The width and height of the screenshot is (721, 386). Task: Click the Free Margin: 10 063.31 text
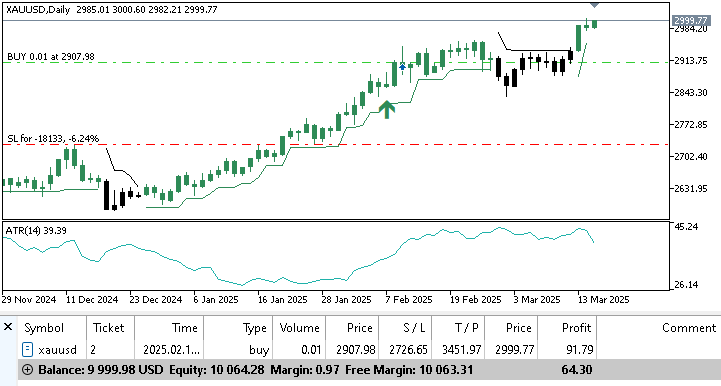(409, 370)
